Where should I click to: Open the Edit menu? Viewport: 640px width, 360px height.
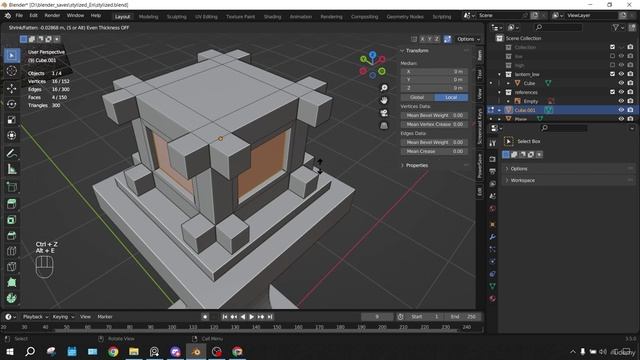[x=33, y=16]
